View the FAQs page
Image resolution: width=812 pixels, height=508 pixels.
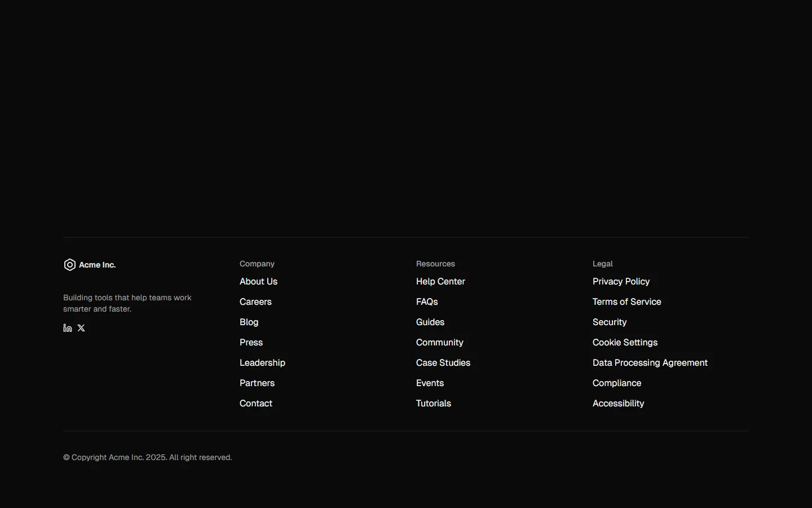[427, 302]
